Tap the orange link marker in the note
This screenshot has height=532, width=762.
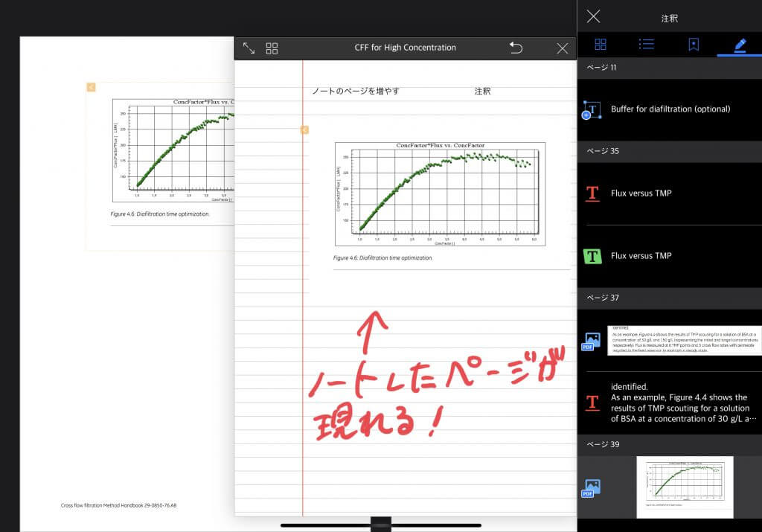[x=304, y=129]
